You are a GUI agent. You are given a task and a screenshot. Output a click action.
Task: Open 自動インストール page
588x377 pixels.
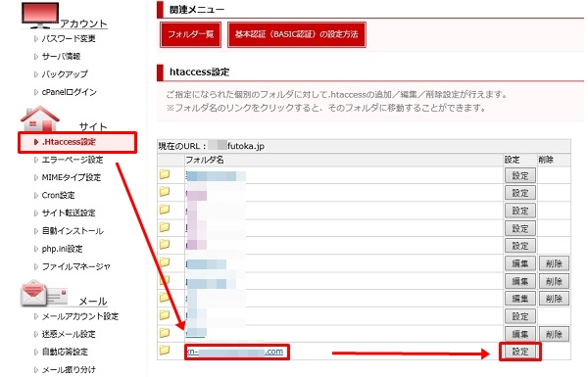73,231
